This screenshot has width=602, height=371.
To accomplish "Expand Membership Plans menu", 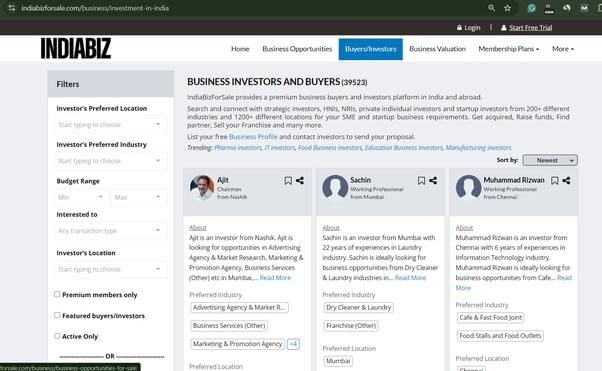I will 509,49.
